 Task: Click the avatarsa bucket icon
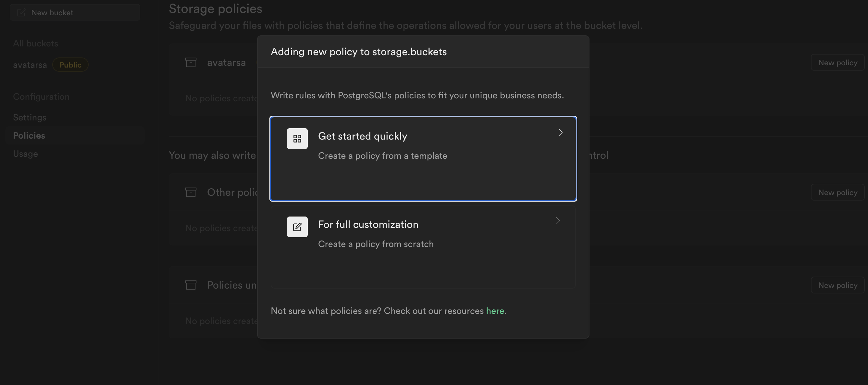coord(191,62)
